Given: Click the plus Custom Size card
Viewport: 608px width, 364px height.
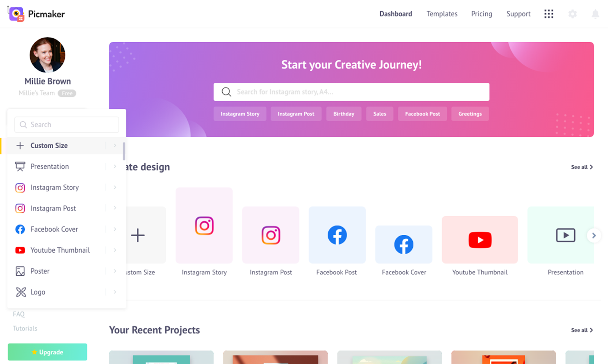Looking at the screenshot, I should tap(146, 235).
